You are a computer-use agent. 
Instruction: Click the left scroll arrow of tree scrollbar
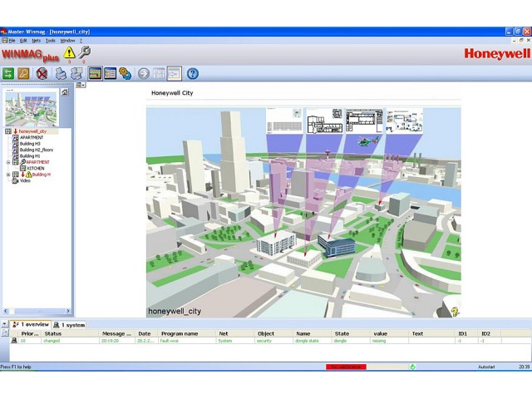coord(6,311)
